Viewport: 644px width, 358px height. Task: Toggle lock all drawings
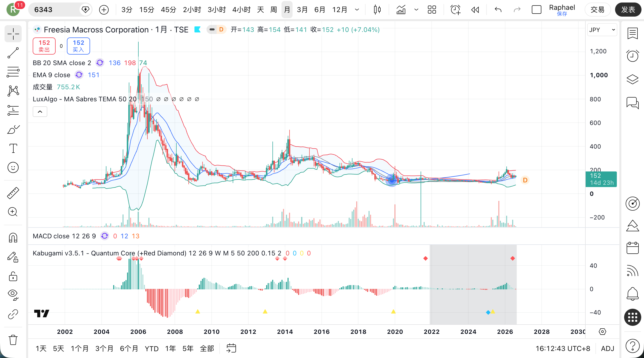(13, 276)
